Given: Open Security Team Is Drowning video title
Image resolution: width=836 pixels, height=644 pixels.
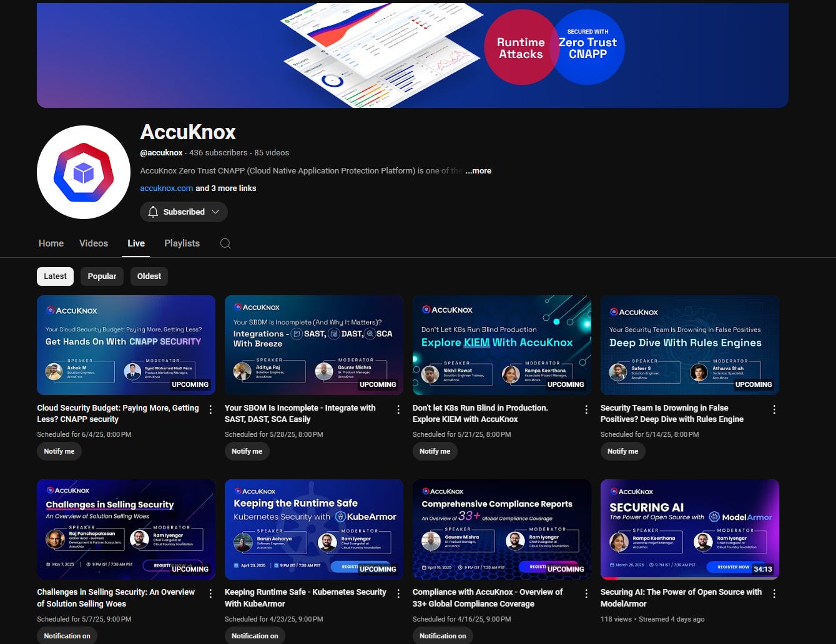Looking at the screenshot, I should pos(672,414).
